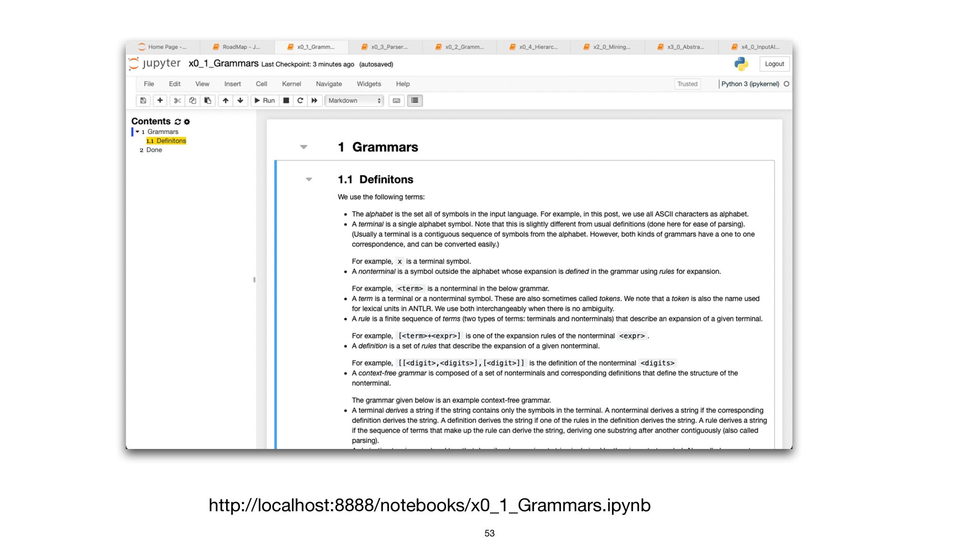The width and height of the screenshot is (980, 551).
Task: Run the current cell with Run button
Action: coord(265,101)
